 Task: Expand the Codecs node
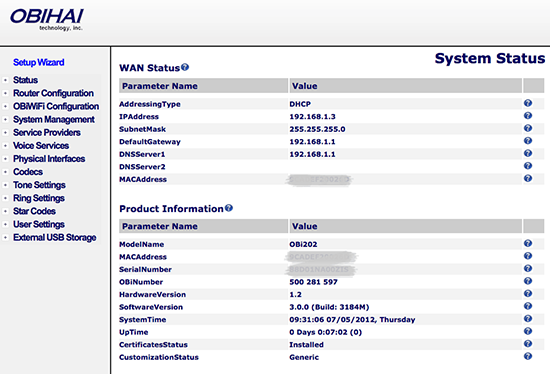point(5,172)
